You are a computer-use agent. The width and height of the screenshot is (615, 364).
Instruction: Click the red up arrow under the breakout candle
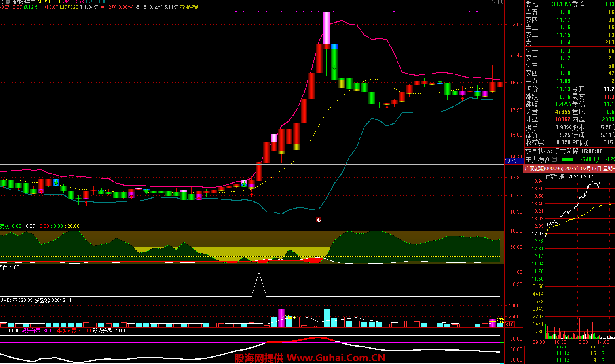(x=252, y=195)
